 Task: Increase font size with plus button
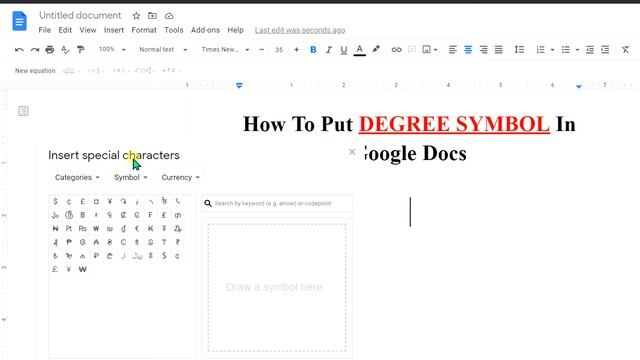pos(296,50)
